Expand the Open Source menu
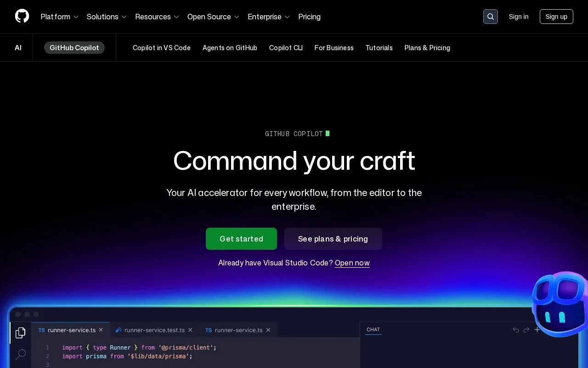This screenshot has width=588, height=368. (x=214, y=17)
